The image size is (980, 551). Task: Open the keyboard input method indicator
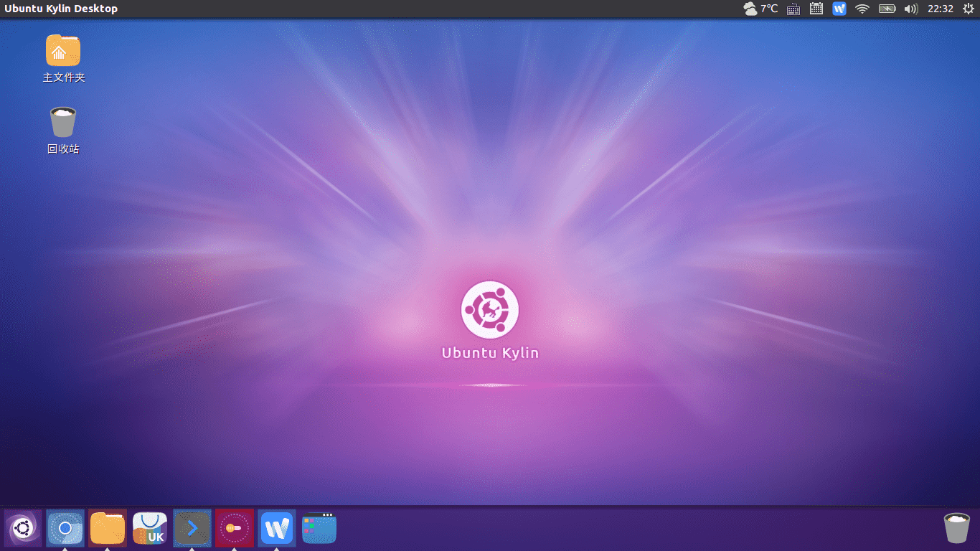point(793,9)
